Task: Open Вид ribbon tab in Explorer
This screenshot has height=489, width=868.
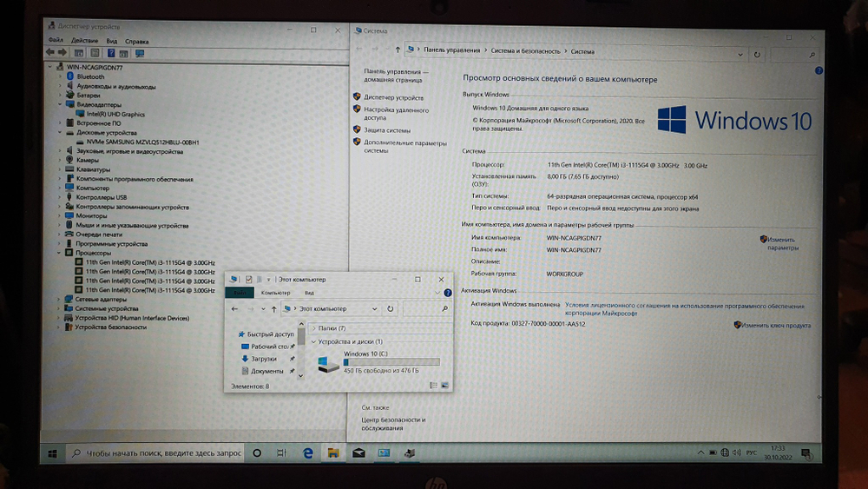Action: (309, 293)
